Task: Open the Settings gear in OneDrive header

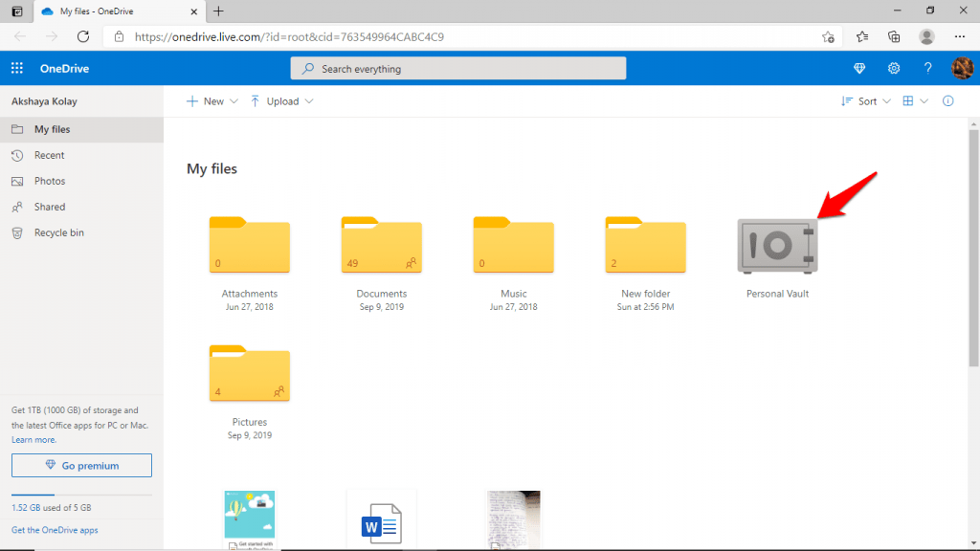Action: (x=894, y=68)
